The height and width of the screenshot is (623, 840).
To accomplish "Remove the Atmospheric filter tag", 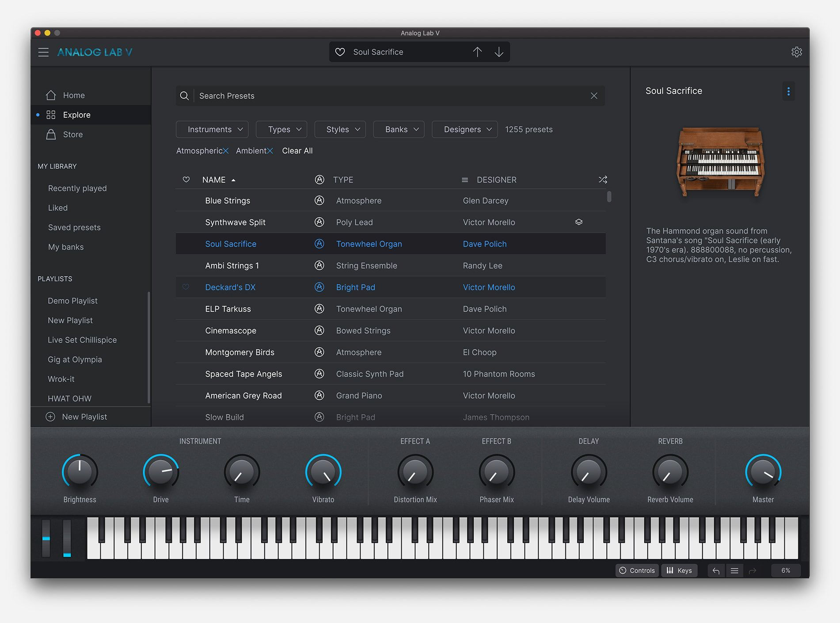I will tap(226, 151).
